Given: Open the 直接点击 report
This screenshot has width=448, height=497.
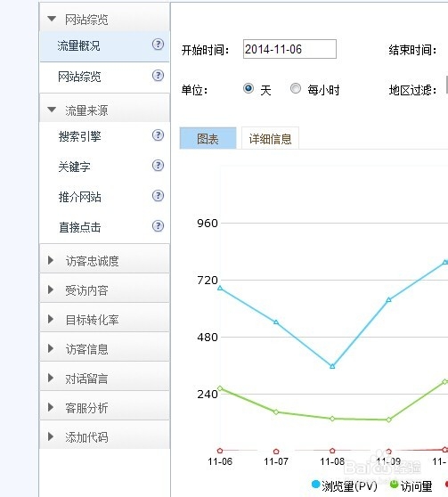Looking at the screenshot, I should tap(79, 227).
